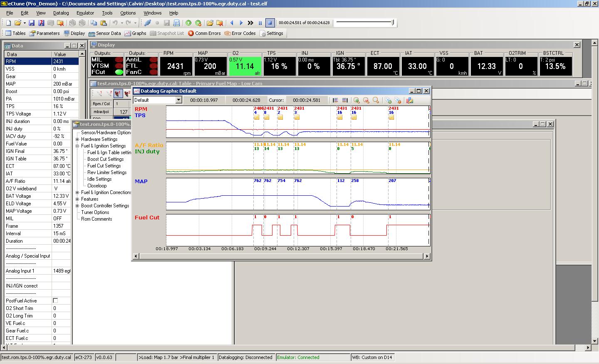Step datalog playback backward
The width and height of the screenshot is (599, 364).
click(232, 23)
